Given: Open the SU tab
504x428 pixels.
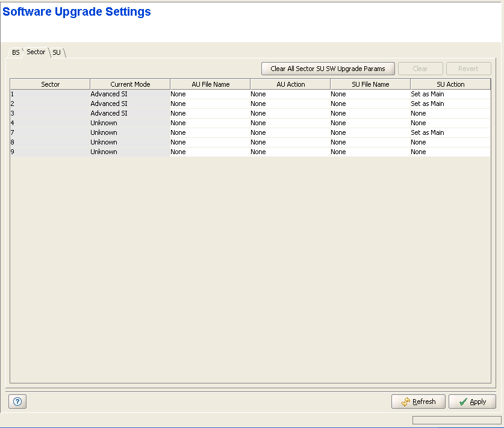Looking at the screenshot, I should 57,52.
